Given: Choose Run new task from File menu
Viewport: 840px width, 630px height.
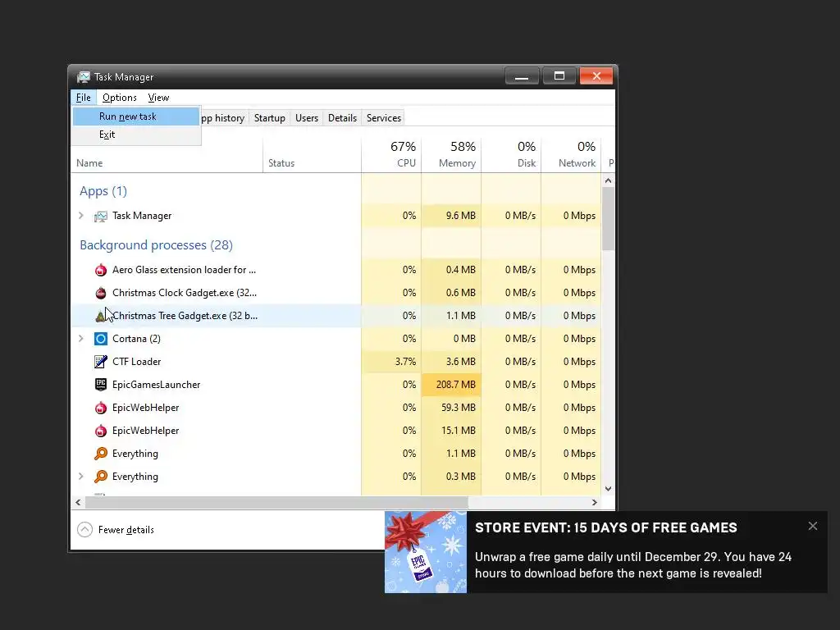Looking at the screenshot, I should (136, 116).
